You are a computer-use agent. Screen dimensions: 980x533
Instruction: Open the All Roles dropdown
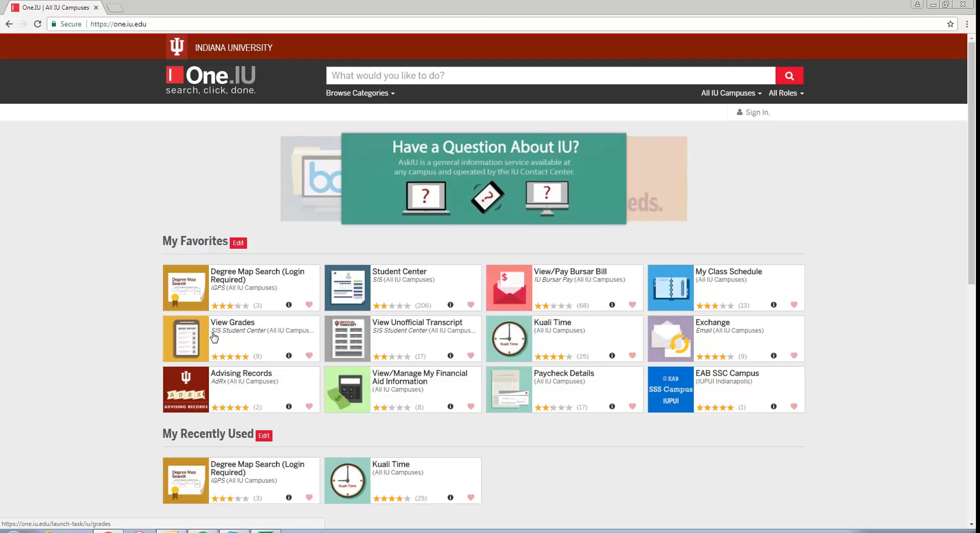[x=786, y=93]
